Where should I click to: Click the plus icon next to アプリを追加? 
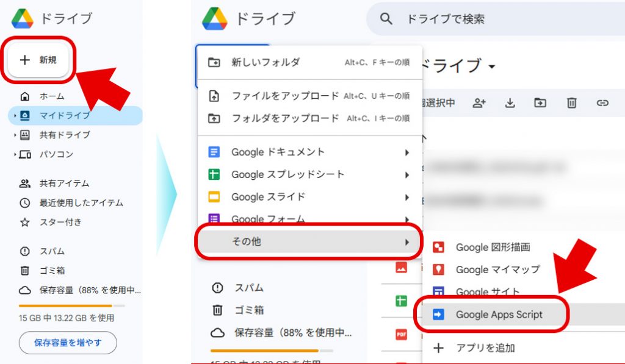pos(438,348)
